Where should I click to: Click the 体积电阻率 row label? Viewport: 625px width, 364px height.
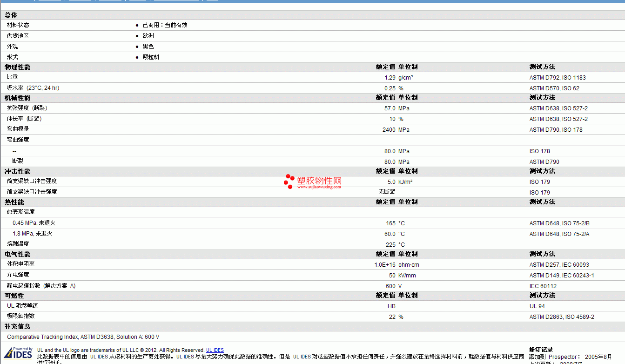[x=20, y=264]
